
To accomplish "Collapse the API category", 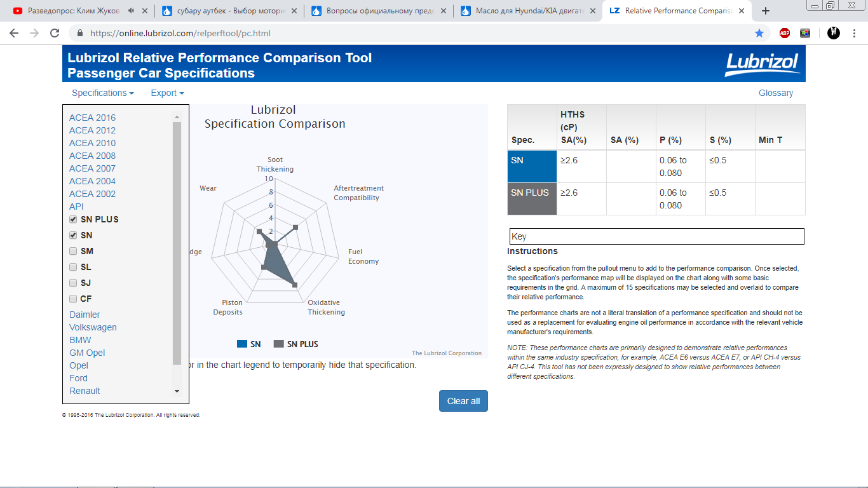I will click(76, 207).
